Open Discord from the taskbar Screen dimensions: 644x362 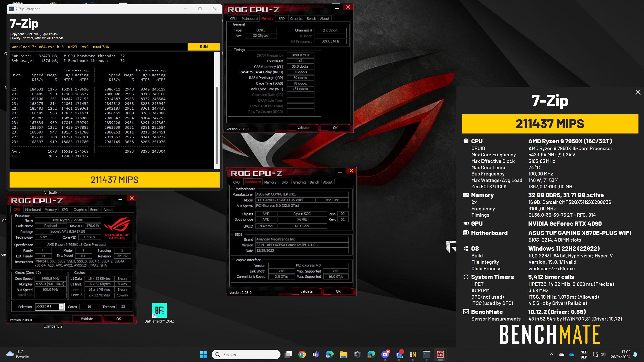(385, 354)
